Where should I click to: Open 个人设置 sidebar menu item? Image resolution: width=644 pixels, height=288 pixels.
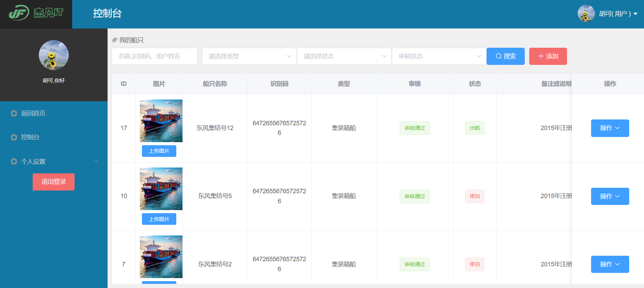coord(54,161)
